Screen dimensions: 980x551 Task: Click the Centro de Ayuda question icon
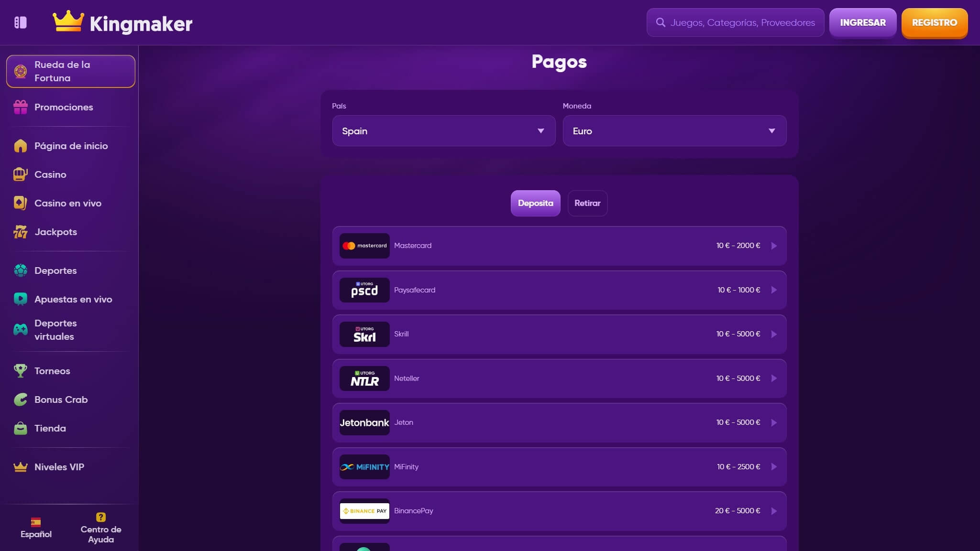[101, 517]
